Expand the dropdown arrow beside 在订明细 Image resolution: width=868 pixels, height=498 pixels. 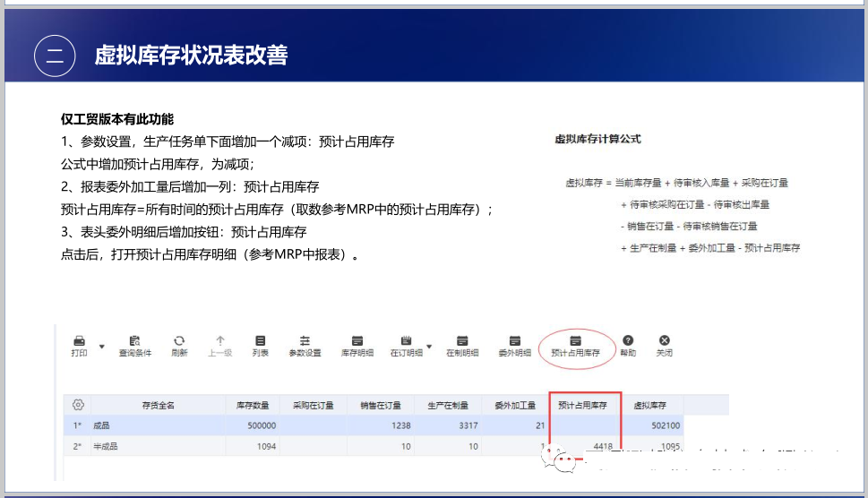[x=429, y=346]
